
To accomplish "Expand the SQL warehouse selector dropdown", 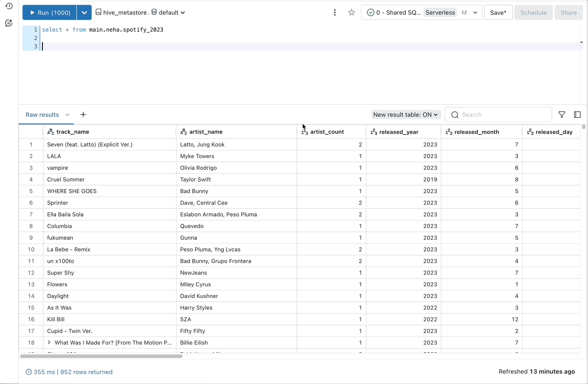I will pos(475,13).
